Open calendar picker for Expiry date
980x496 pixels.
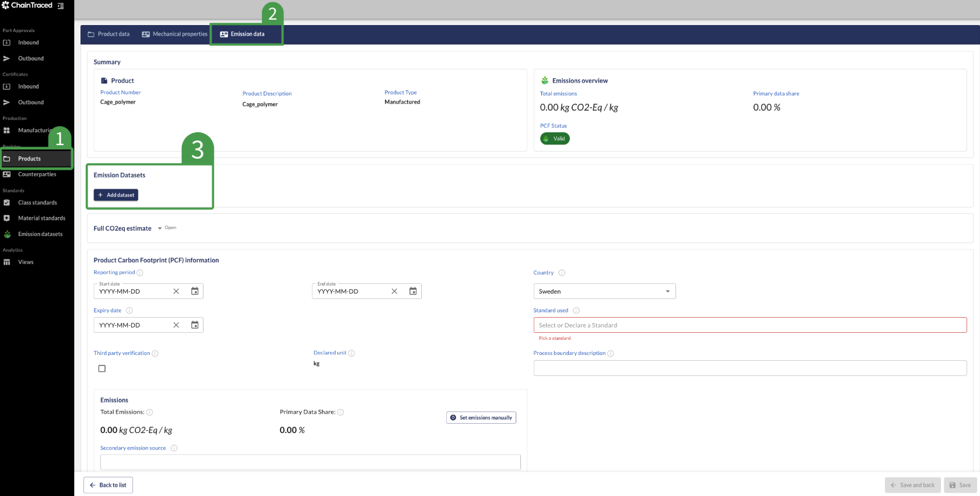pyautogui.click(x=195, y=325)
